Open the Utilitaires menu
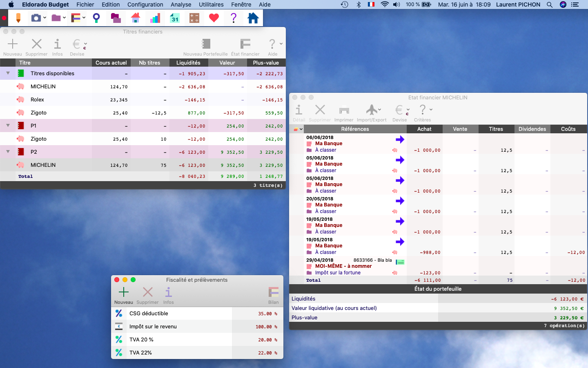 pyautogui.click(x=211, y=4)
